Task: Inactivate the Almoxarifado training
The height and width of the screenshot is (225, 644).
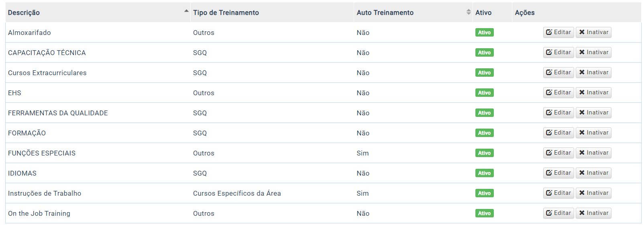Action: (x=593, y=32)
